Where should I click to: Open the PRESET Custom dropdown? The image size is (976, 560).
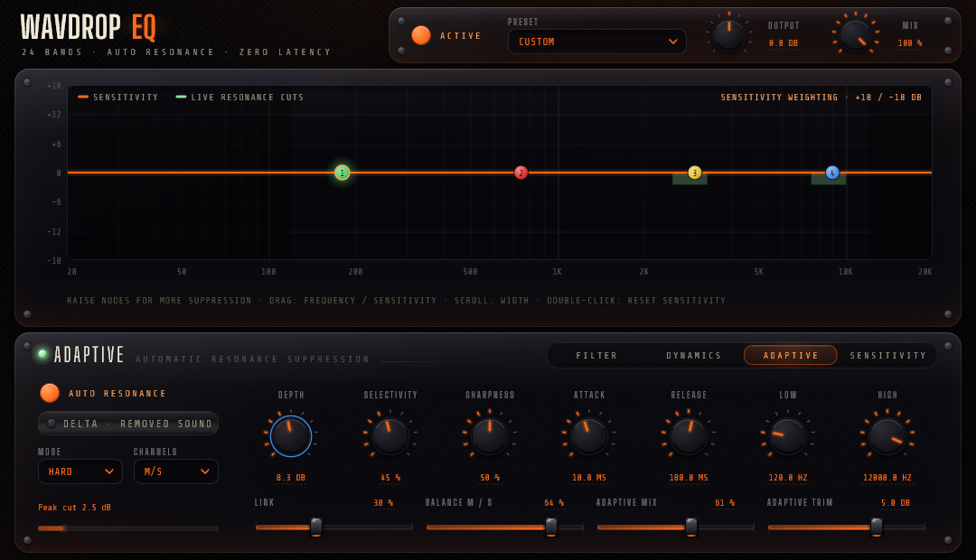(597, 42)
